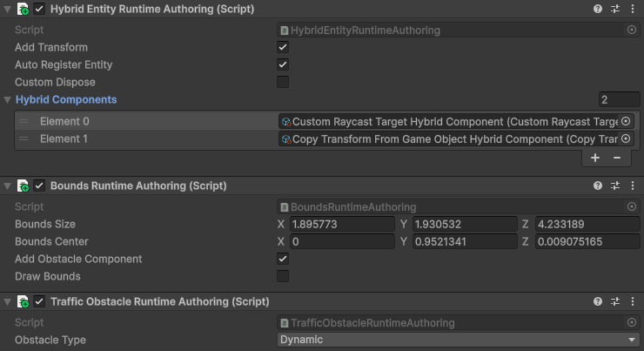Click script picker for BoundsRuntimeAuthoring field
Screen dimensions: 644x351
coord(632,206)
